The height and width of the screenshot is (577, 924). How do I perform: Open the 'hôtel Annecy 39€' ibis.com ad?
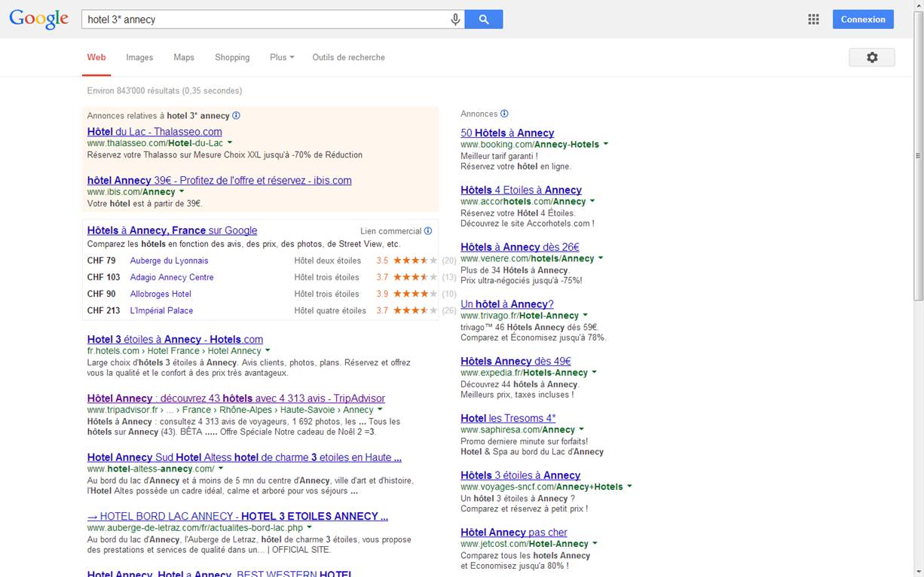point(219,181)
